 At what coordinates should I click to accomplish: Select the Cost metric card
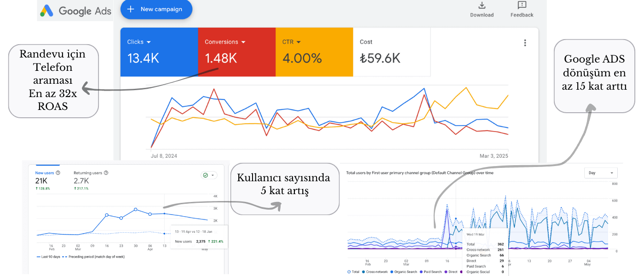392,52
